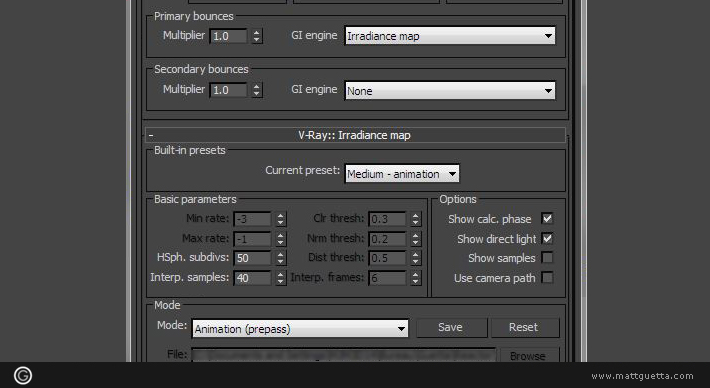Click Primary bounces Multiplier field

228,36
